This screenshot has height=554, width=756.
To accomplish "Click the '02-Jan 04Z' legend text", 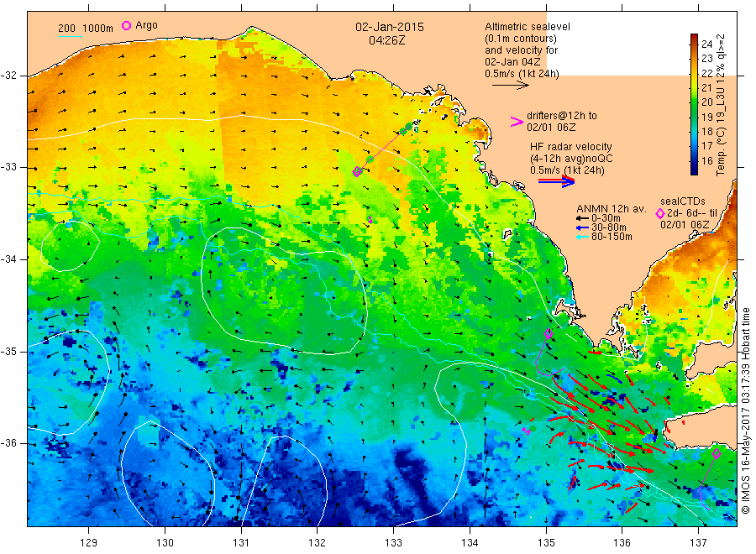I will pos(512,62).
